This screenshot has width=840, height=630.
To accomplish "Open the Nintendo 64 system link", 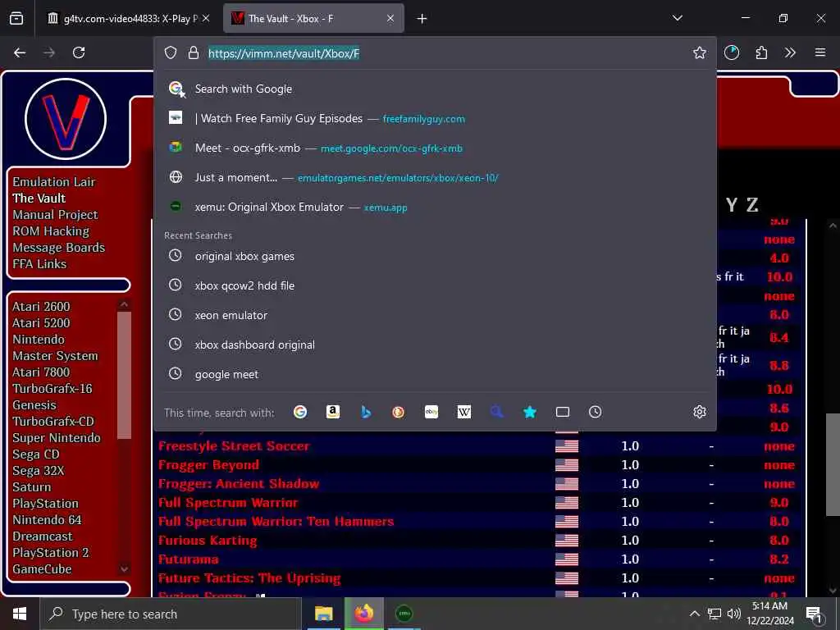I will pos(47,519).
